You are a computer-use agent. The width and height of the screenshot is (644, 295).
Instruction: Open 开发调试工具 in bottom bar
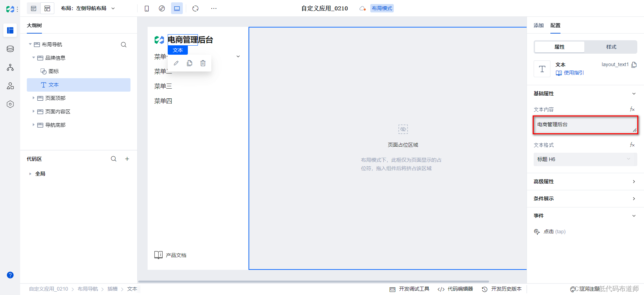409,289
